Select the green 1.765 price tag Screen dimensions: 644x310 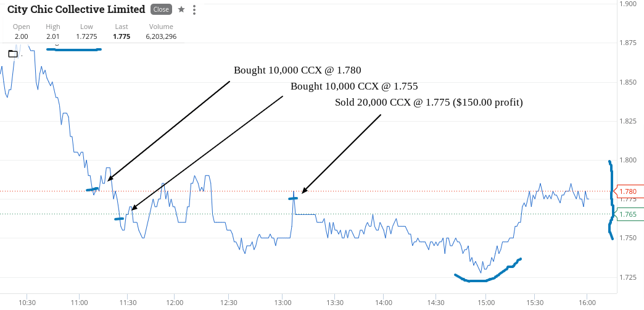[627, 214]
